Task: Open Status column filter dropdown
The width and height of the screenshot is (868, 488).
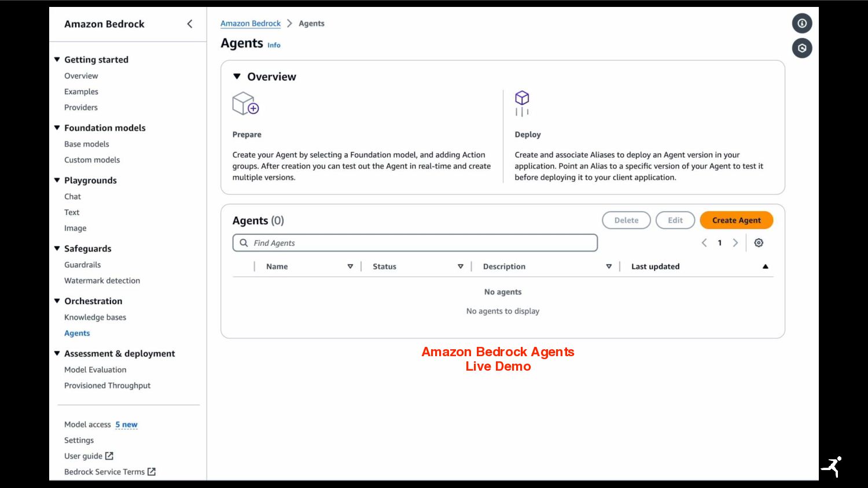Action: point(461,267)
